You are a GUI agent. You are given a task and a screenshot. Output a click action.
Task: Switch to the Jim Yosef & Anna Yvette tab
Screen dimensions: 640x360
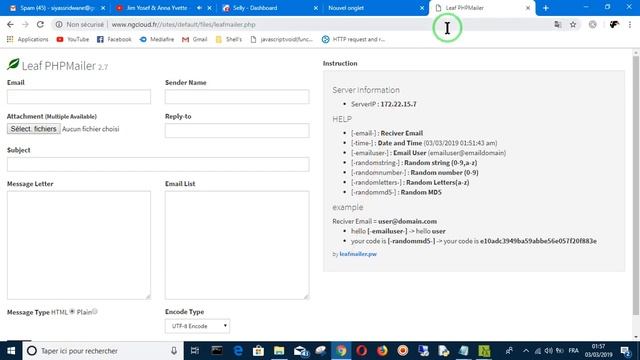click(157, 8)
